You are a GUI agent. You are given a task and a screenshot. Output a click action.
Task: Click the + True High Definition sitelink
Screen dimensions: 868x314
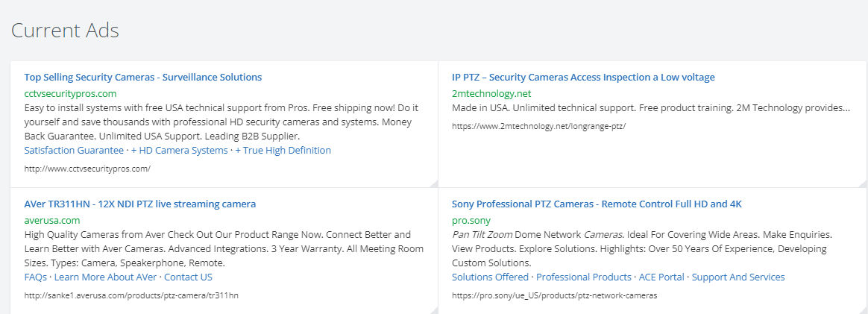(283, 150)
